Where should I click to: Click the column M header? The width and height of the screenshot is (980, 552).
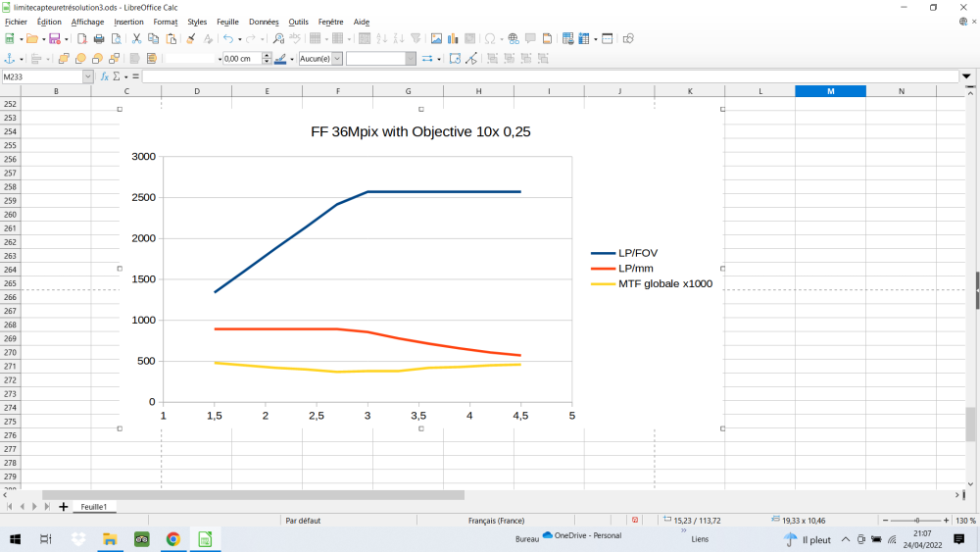(x=830, y=91)
